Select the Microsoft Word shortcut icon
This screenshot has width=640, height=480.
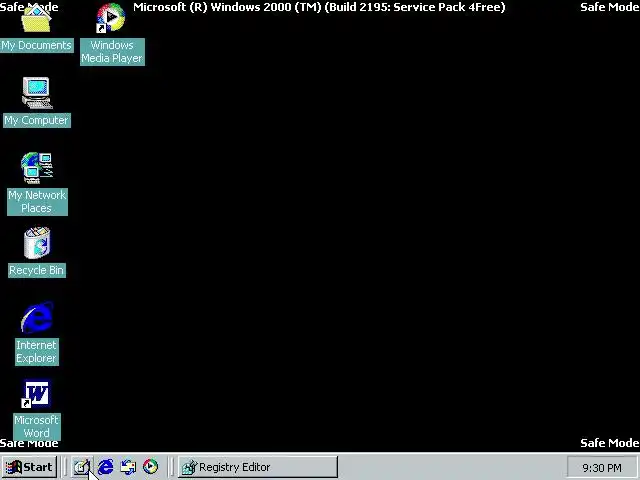(x=36, y=394)
